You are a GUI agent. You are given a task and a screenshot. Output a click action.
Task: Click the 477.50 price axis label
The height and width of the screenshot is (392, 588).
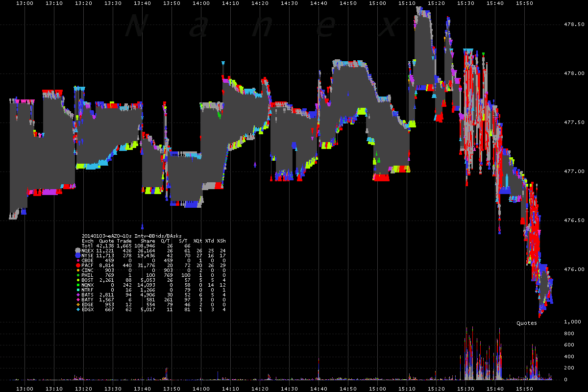tap(573, 122)
